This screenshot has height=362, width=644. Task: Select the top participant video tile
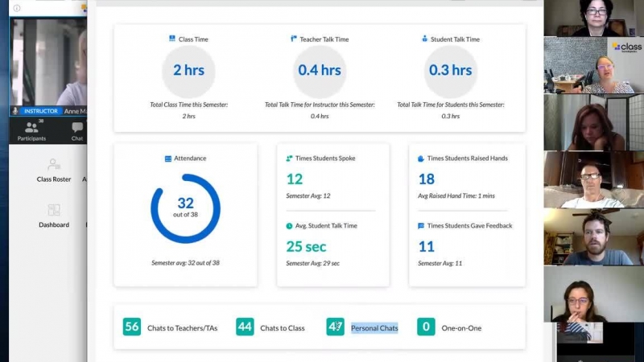[594, 18]
